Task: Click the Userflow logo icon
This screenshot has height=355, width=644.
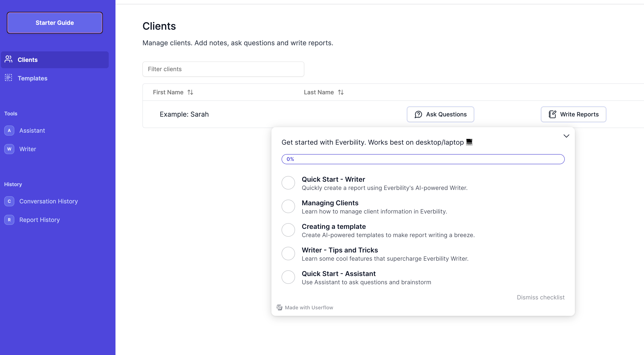Action: click(x=279, y=308)
